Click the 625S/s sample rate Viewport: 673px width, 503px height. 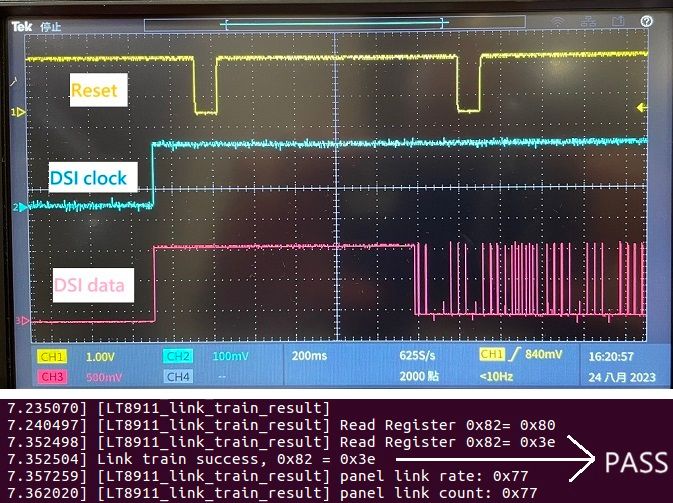[x=417, y=355]
